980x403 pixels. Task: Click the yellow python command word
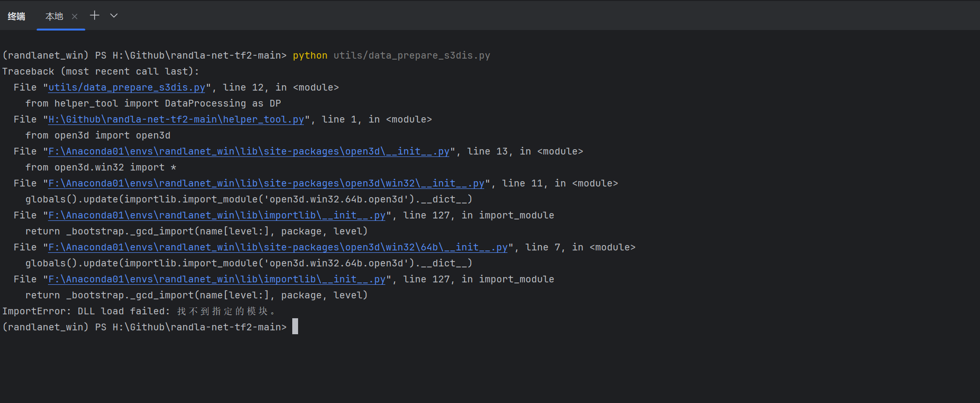[x=310, y=56]
